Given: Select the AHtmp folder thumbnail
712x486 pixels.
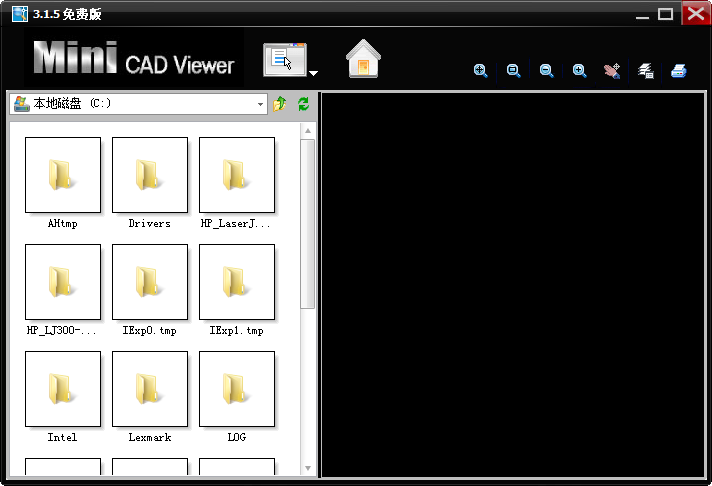Looking at the screenshot, I should tap(63, 175).
